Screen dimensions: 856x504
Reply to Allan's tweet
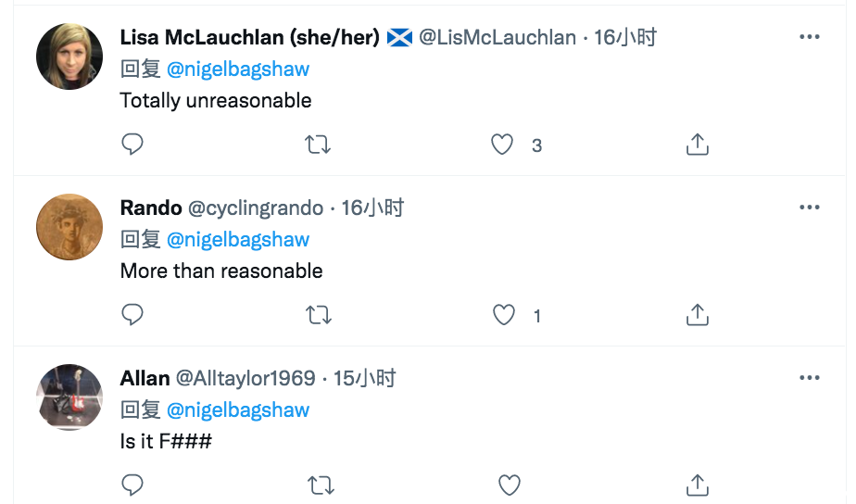[132, 485]
